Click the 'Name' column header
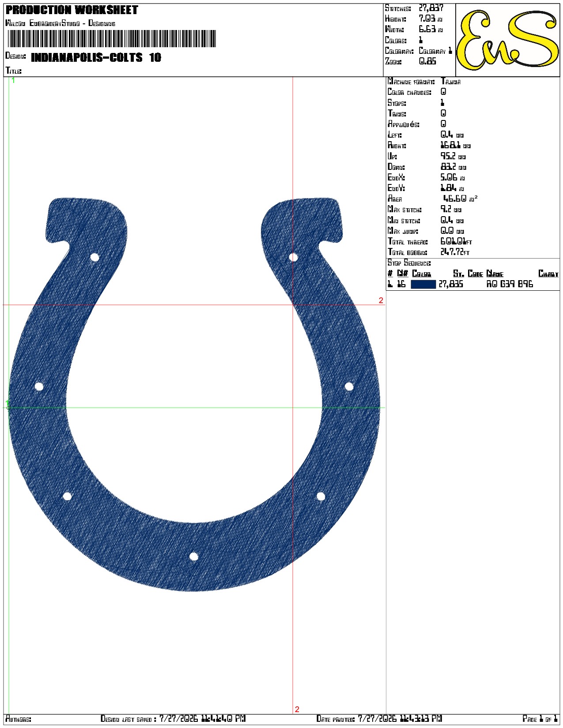The width and height of the screenshot is (563, 728). click(495, 274)
